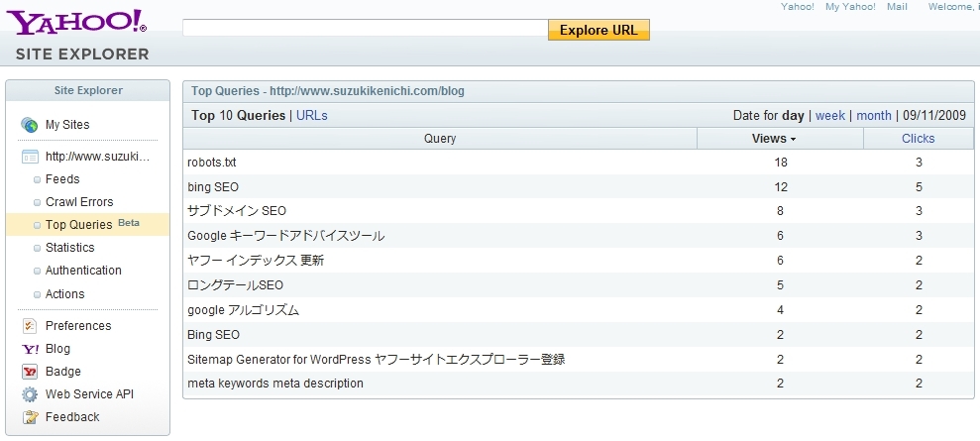The height and width of the screenshot is (441, 980).
Task: Click the Crawl Errors bullet icon
Action: (38, 203)
